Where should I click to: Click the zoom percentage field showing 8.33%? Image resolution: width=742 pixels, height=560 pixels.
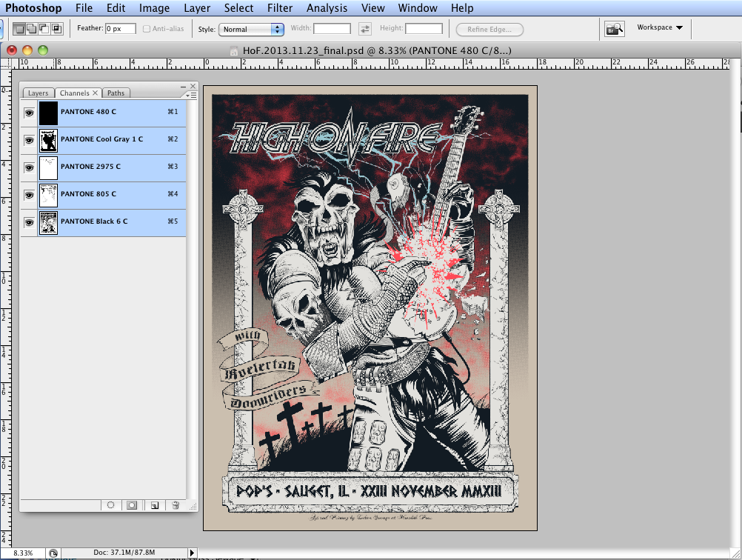23,553
